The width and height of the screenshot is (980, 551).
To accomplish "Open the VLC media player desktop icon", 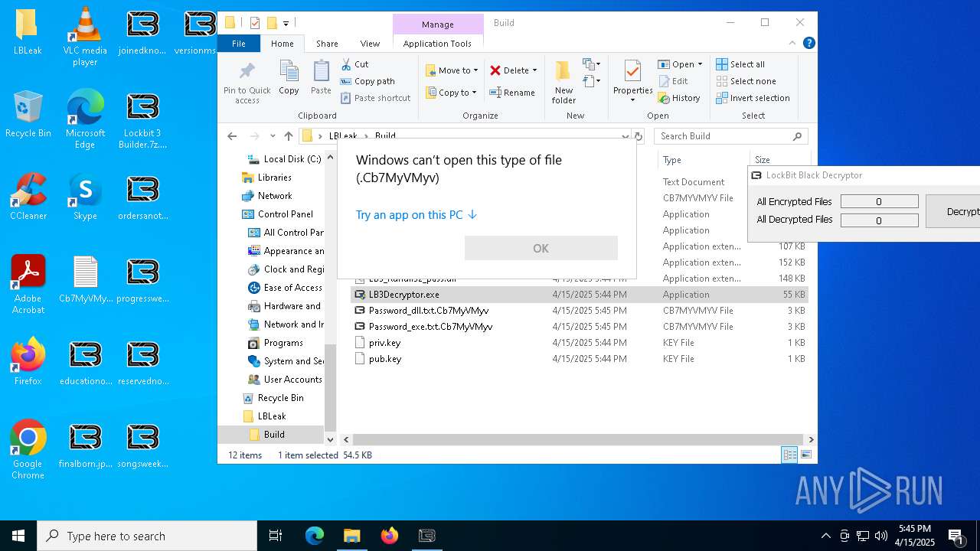I will click(x=85, y=37).
